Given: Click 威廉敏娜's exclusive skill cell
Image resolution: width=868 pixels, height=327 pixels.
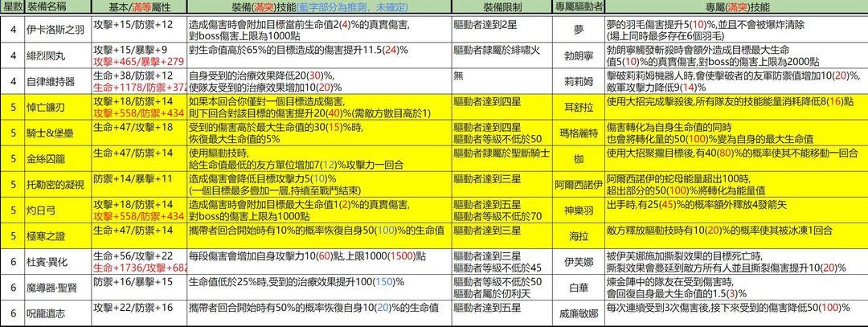Looking at the screenshot, I should [x=736, y=313].
